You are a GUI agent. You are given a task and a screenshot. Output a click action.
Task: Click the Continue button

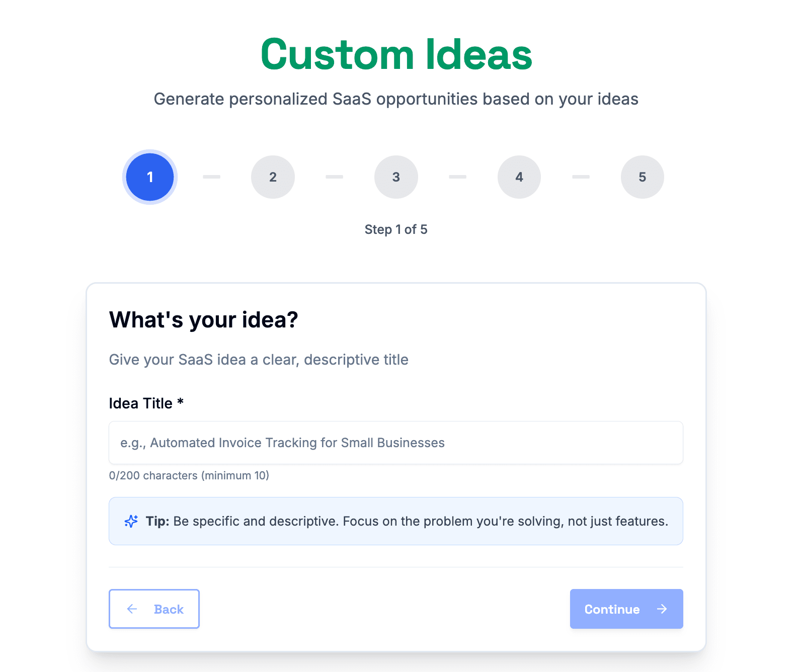(626, 609)
